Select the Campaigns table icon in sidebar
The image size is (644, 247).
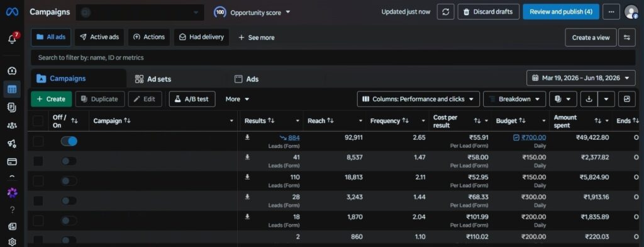pyautogui.click(x=12, y=89)
